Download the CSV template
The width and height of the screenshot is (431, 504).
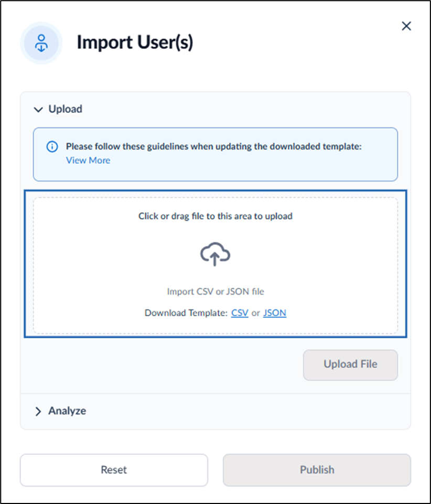click(240, 313)
